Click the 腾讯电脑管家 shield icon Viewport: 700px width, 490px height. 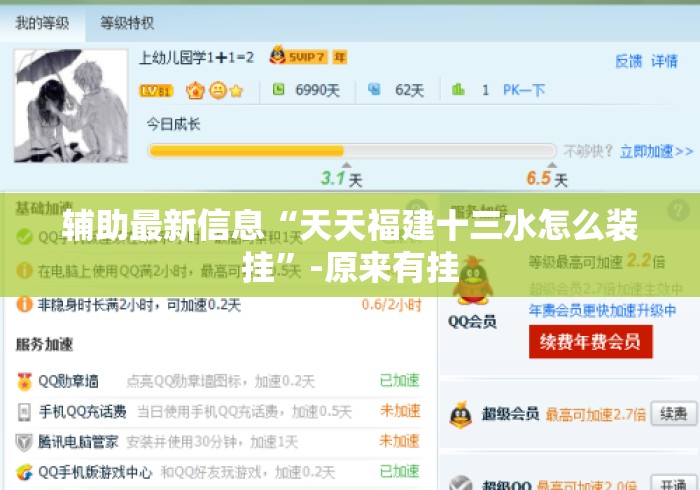24,442
